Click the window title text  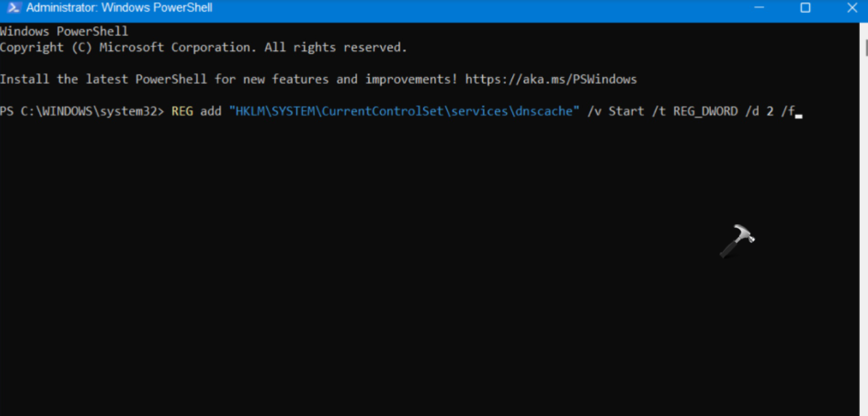pyautogui.click(x=119, y=8)
